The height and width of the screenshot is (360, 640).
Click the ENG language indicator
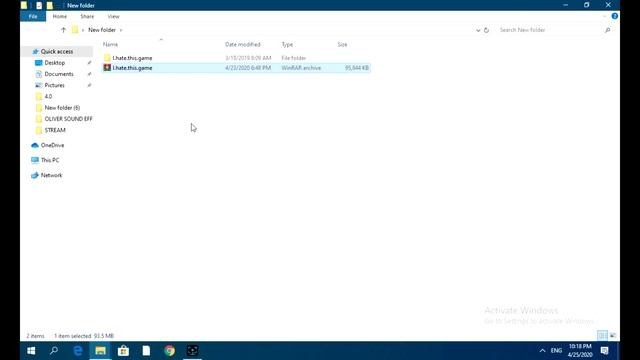coord(556,351)
